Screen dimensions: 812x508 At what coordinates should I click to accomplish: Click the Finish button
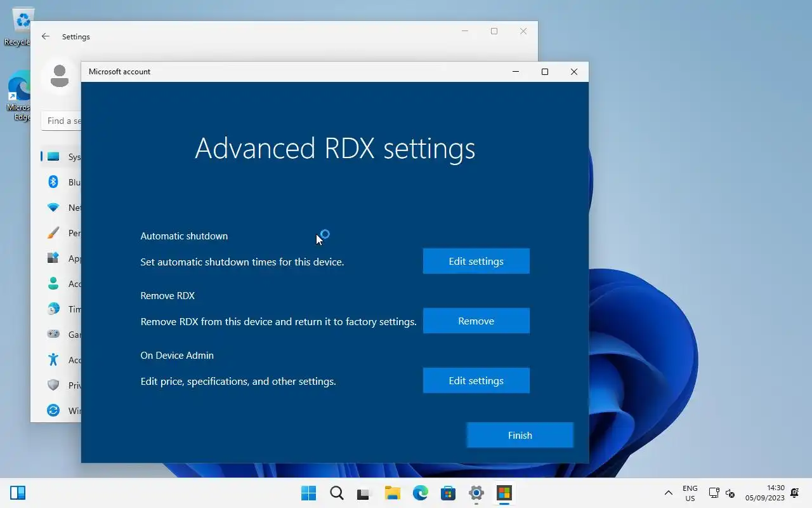(x=520, y=435)
